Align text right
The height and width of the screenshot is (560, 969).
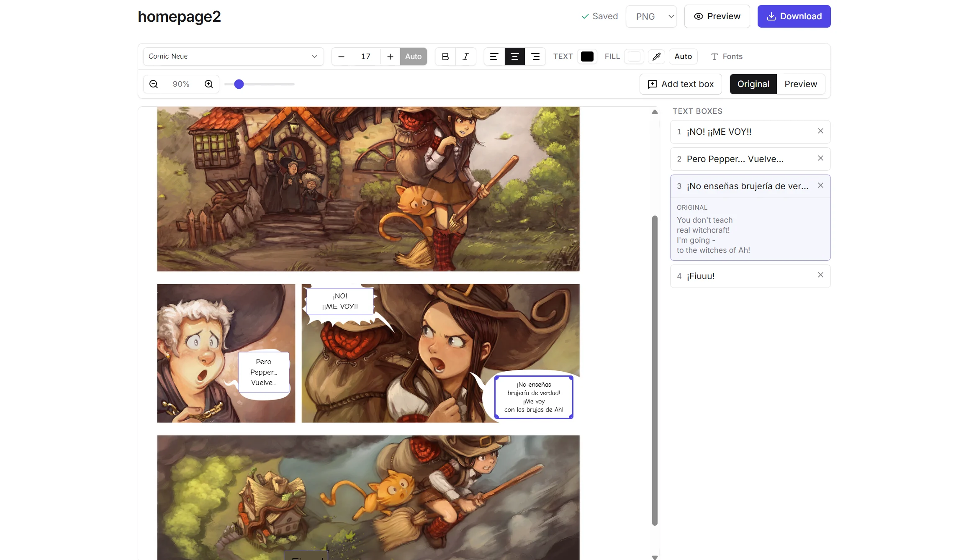535,57
